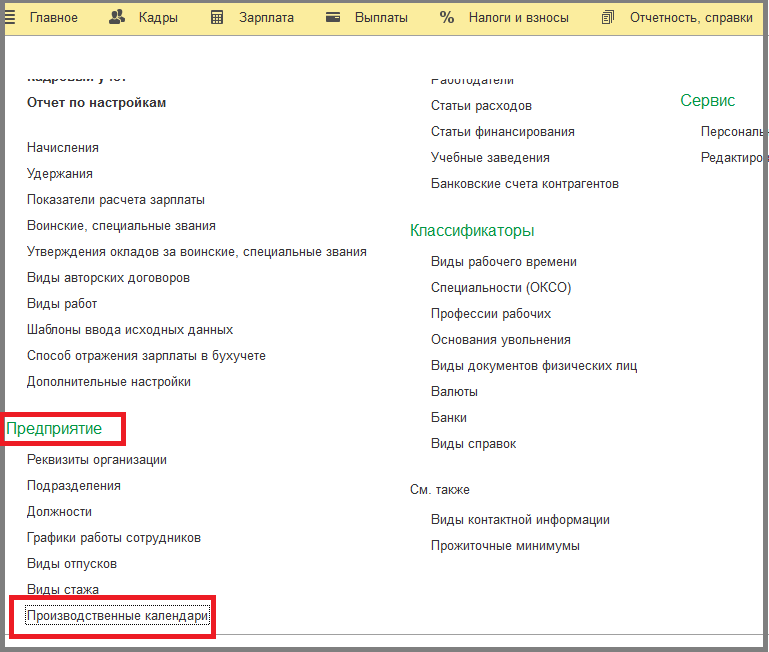The image size is (769, 652).
Task: Open the Банки classifier
Action: click(449, 418)
